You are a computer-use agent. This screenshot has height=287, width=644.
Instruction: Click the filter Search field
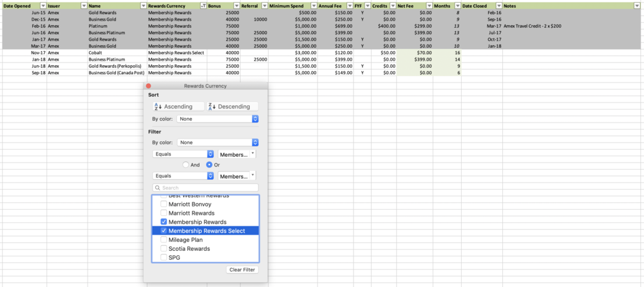pyautogui.click(x=205, y=188)
